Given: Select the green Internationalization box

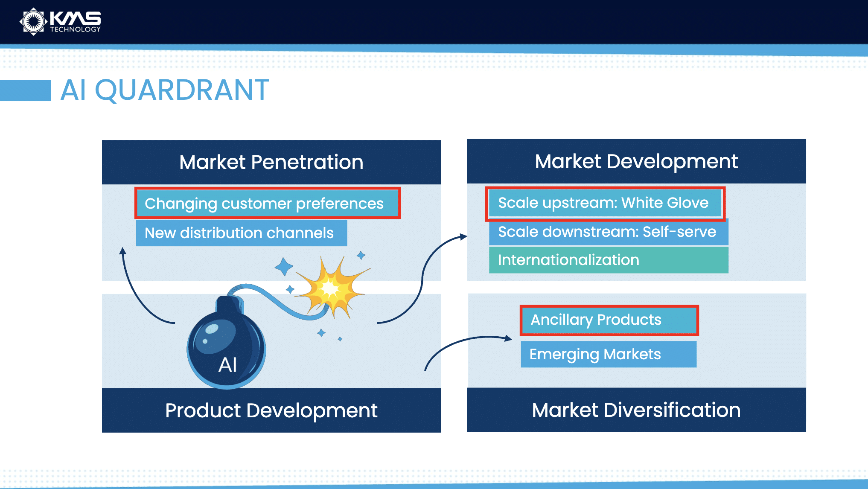Looking at the screenshot, I should pos(609,260).
